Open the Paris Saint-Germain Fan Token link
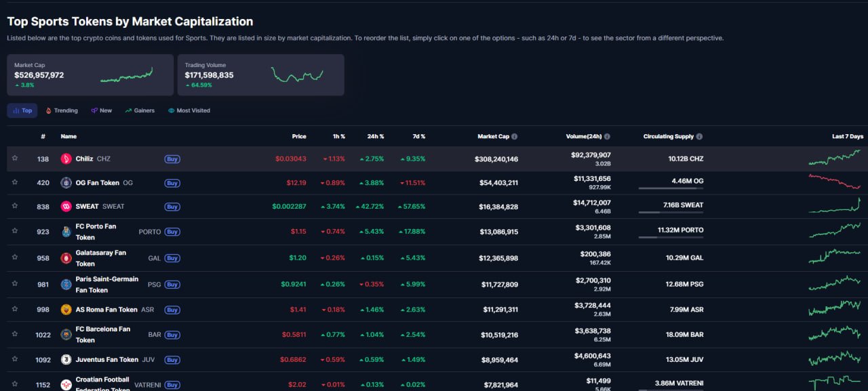 click(106, 285)
